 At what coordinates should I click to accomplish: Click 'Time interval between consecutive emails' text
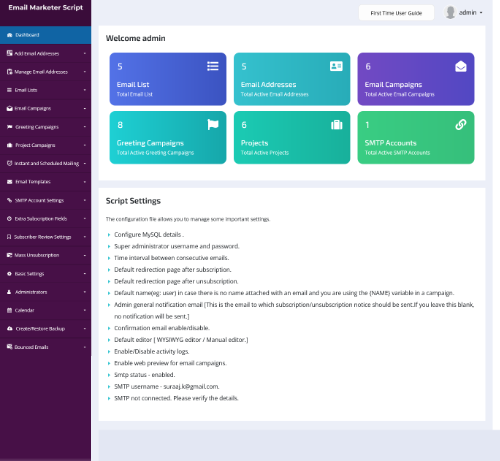[172, 258]
